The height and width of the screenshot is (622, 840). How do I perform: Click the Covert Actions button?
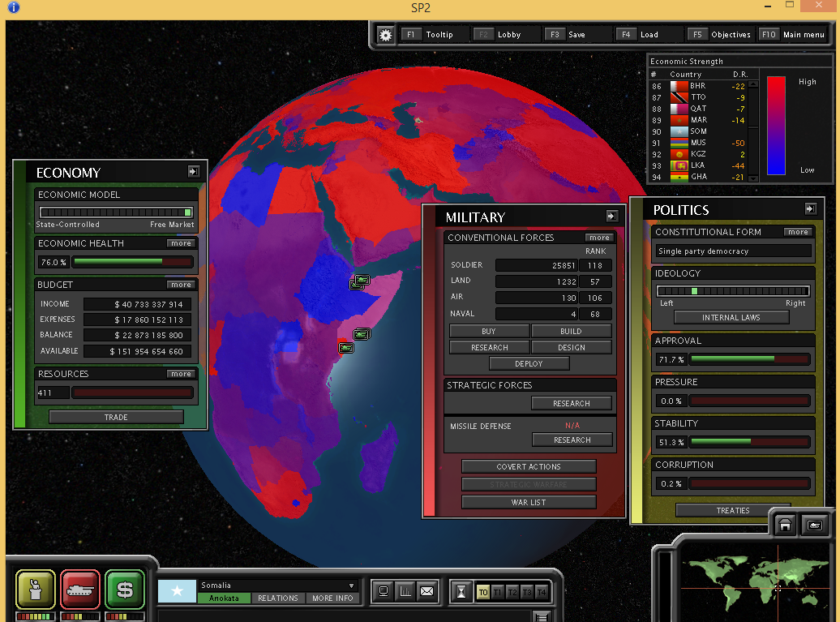tap(529, 466)
